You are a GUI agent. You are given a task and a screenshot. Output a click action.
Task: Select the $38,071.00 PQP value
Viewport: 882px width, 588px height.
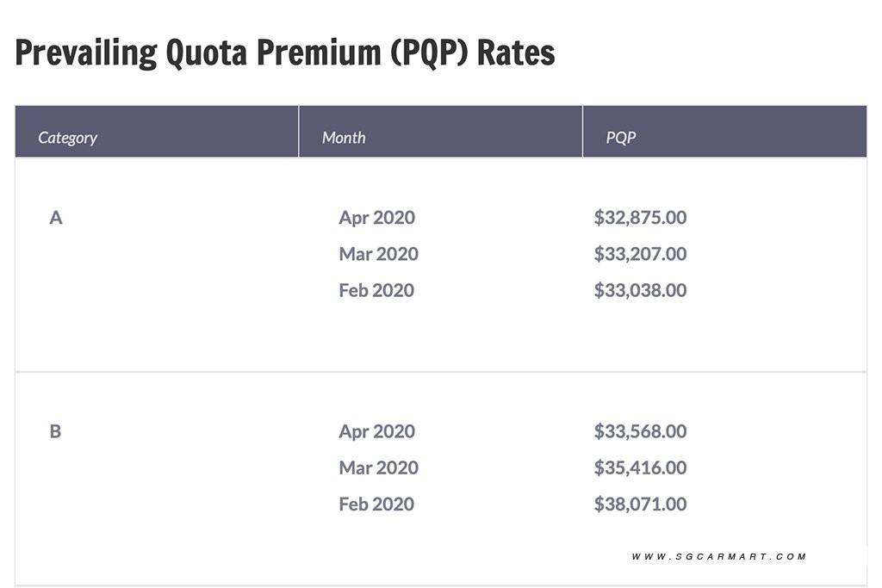640,504
